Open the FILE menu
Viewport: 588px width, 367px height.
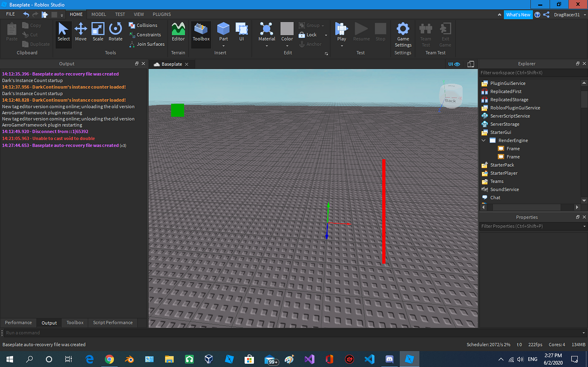tap(10, 14)
